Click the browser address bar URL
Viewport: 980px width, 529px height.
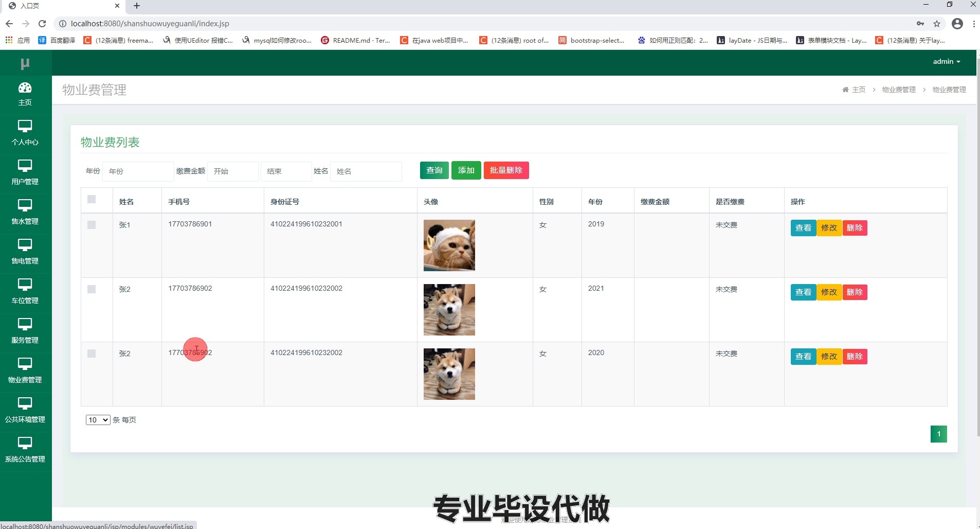point(150,24)
